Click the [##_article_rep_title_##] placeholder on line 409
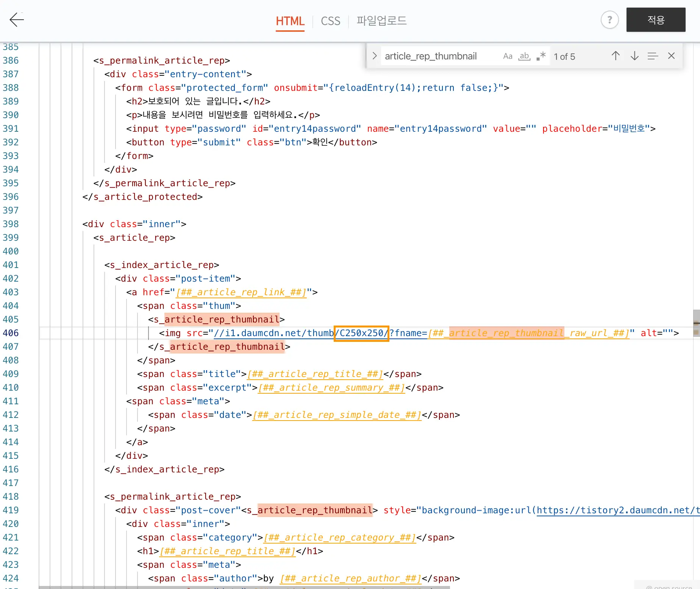The width and height of the screenshot is (700, 589). [x=315, y=374]
